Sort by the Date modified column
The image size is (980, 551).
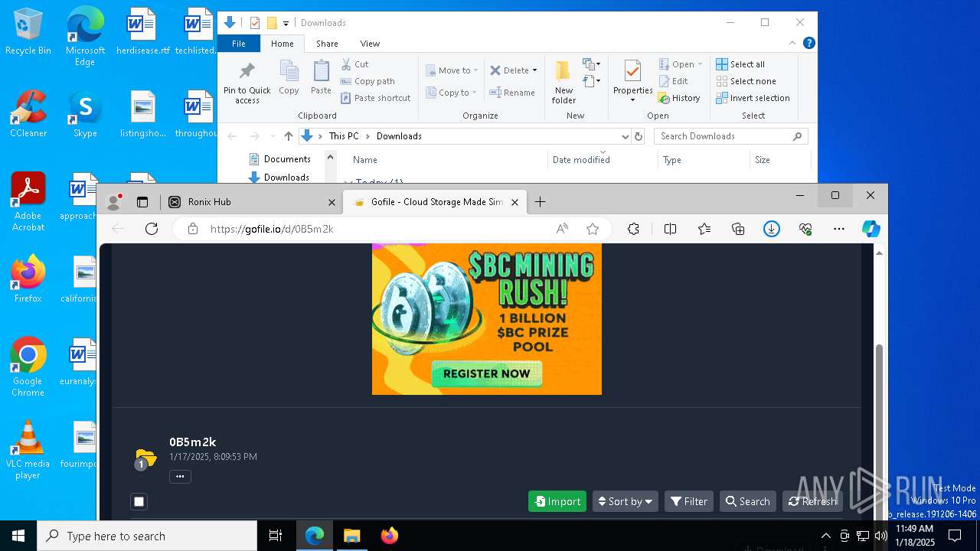click(581, 160)
